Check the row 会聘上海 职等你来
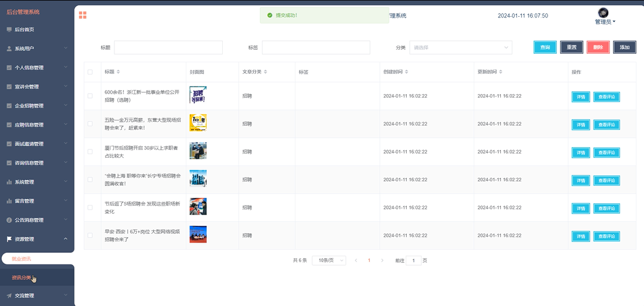 [90, 180]
